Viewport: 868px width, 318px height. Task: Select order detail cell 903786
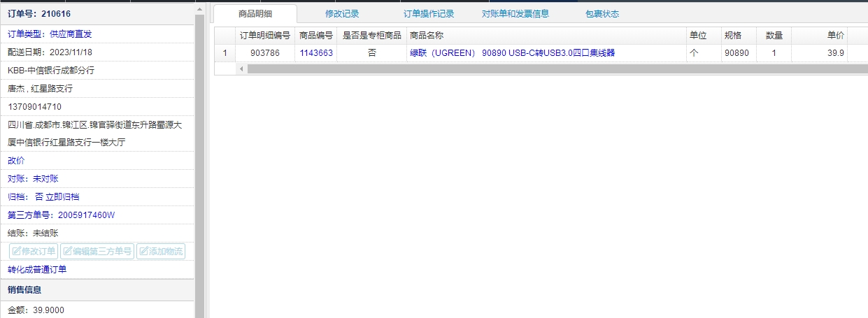pyautogui.click(x=265, y=53)
